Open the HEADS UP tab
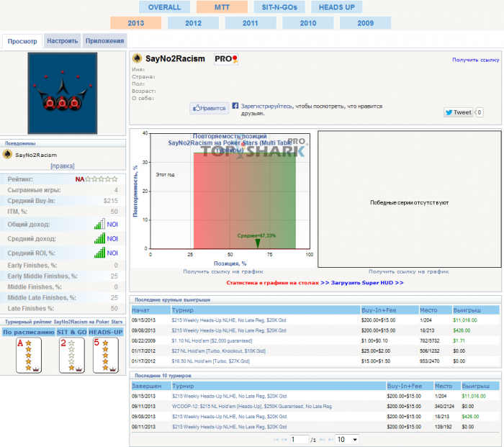Image resolution: width=504 pixels, height=447 pixels. coord(336,7)
